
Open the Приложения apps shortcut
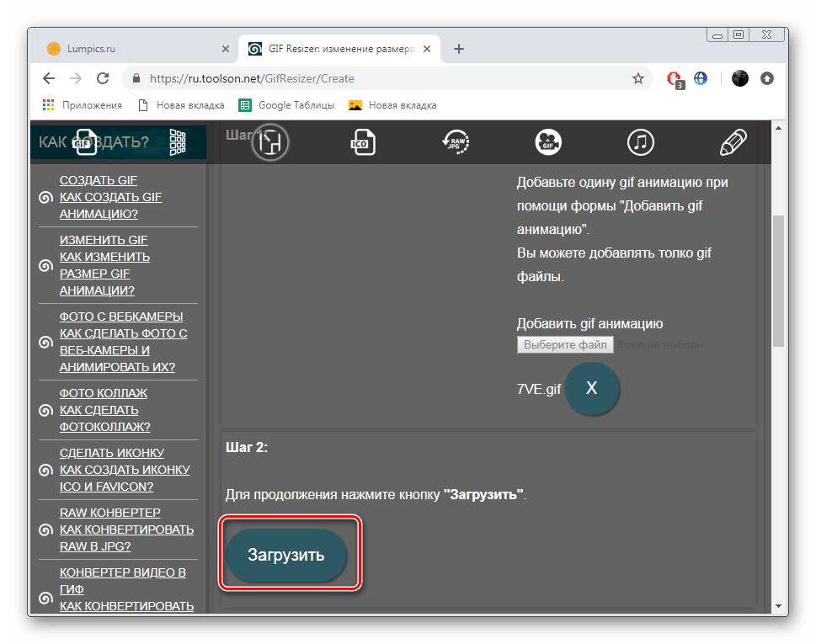tap(83, 105)
